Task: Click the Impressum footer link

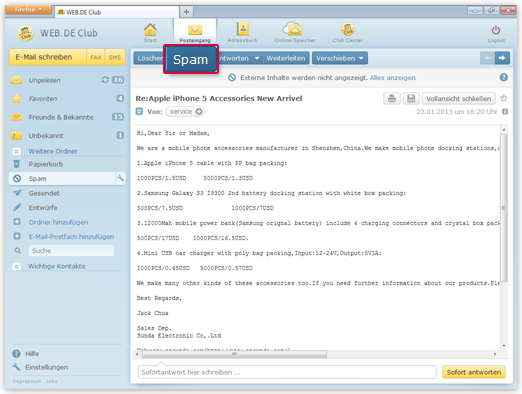Action: [x=27, y=381]
